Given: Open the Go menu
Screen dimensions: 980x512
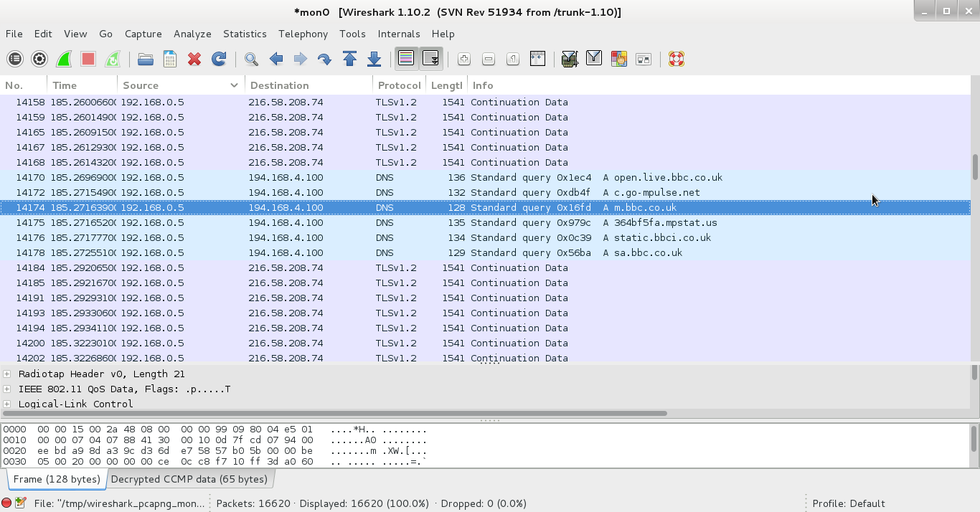Looking at the screenshot, I should pos(106,34).
